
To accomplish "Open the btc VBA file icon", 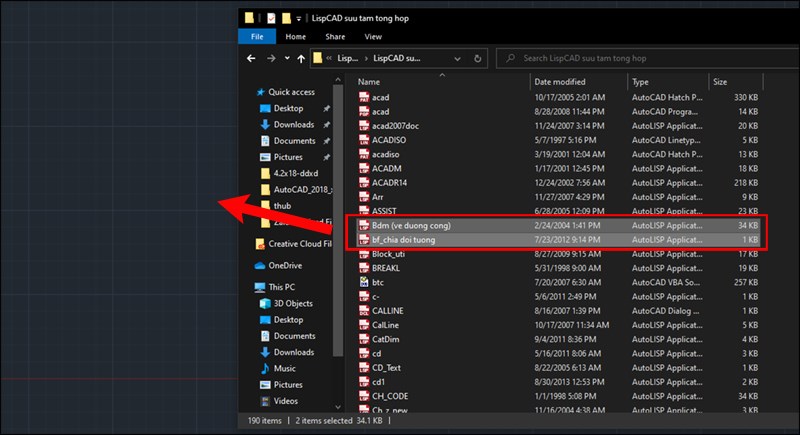I will (364, 282).
